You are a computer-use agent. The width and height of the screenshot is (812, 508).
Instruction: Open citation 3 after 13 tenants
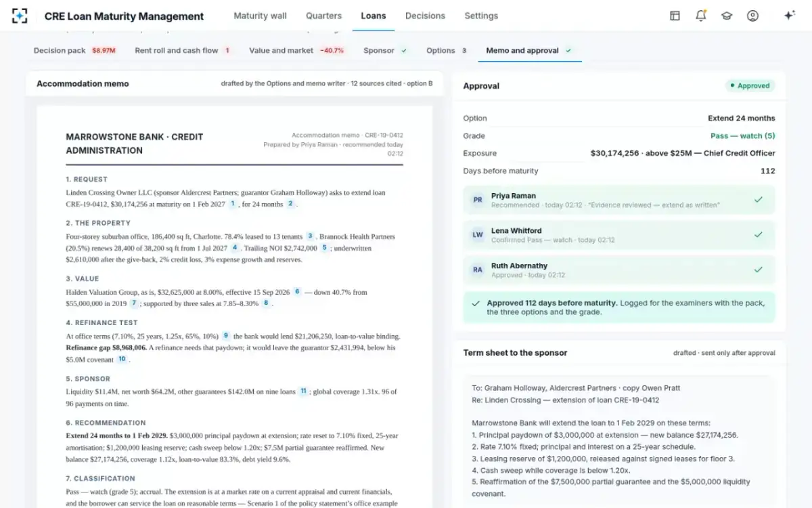[310, 236]
